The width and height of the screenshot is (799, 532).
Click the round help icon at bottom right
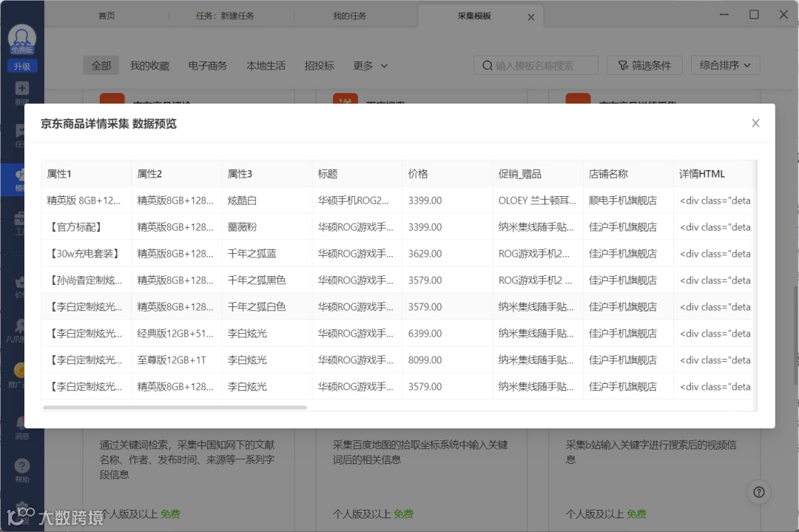click(x=759, y=492)
